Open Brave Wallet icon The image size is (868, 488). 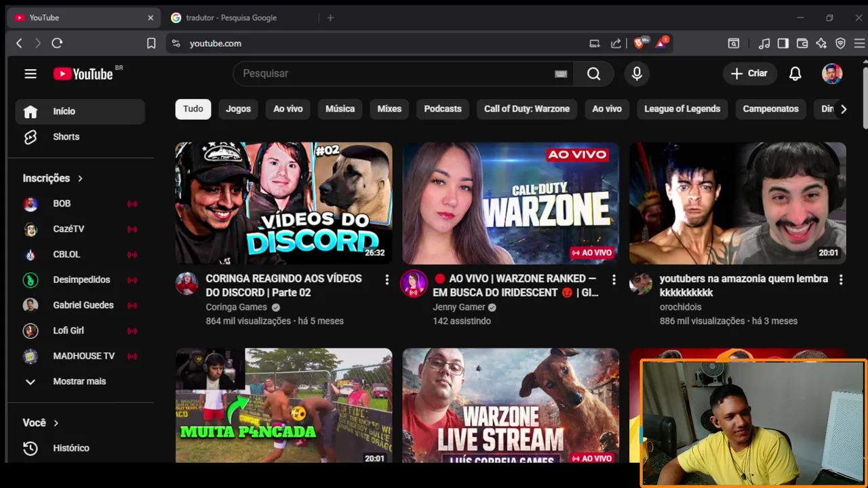point(802,43)
